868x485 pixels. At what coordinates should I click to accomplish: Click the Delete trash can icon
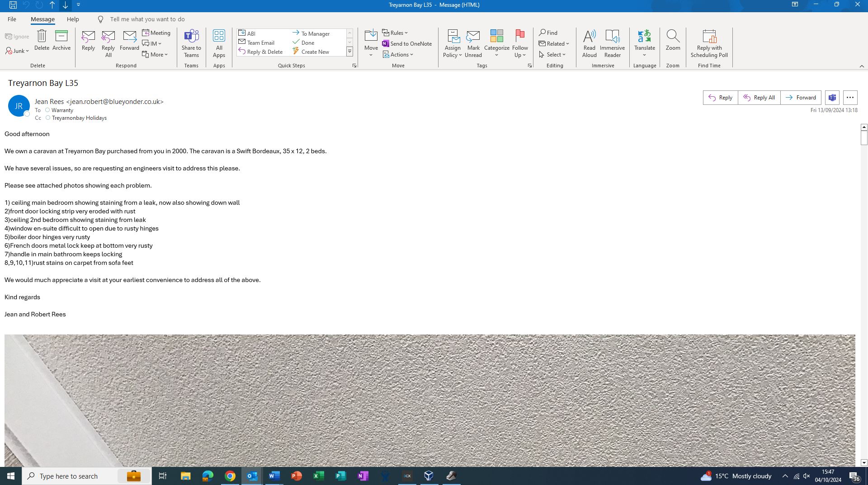[42, 36]
